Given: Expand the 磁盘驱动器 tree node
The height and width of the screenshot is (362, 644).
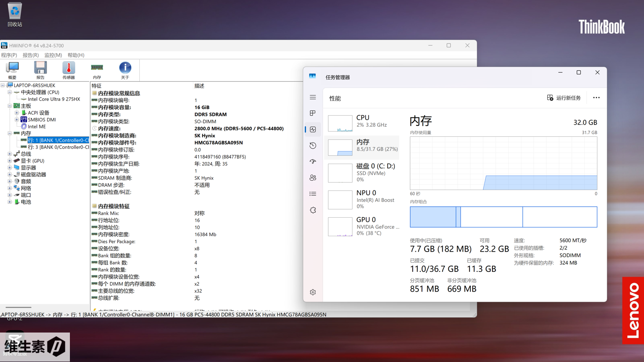Looking at the screenshot, I should pos(10,175).
